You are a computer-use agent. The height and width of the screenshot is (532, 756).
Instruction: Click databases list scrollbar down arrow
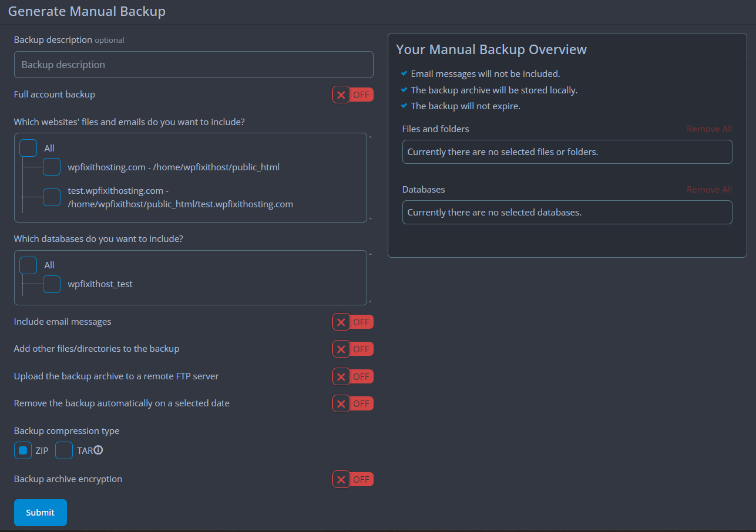370,302
